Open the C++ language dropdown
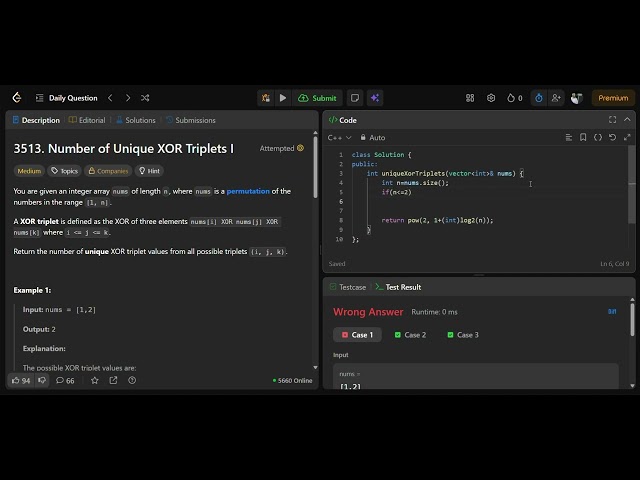 click(339, 138)
